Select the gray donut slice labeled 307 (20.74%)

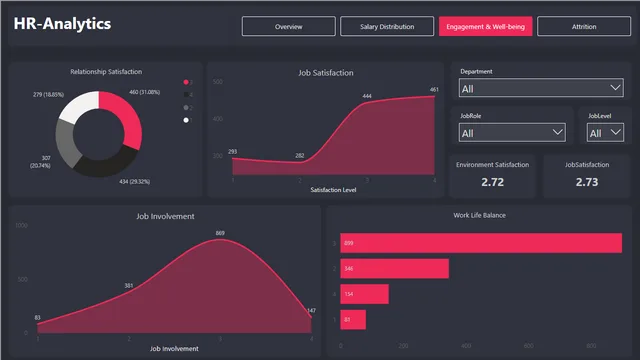click(67, 143)
